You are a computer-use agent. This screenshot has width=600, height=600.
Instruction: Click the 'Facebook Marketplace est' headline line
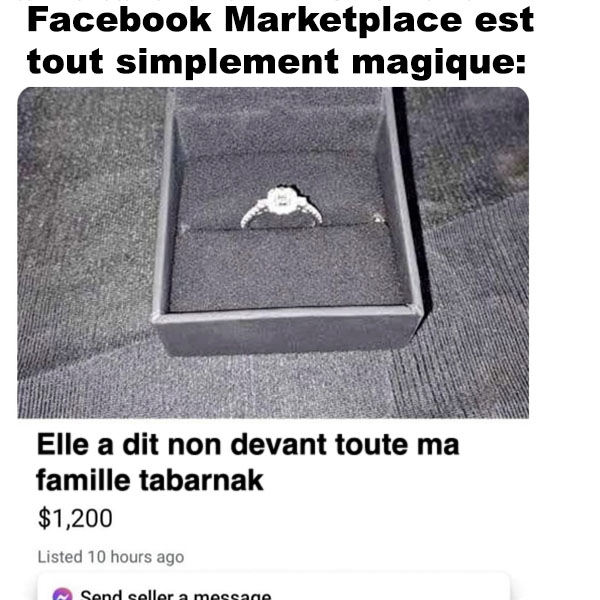(280, 20)
